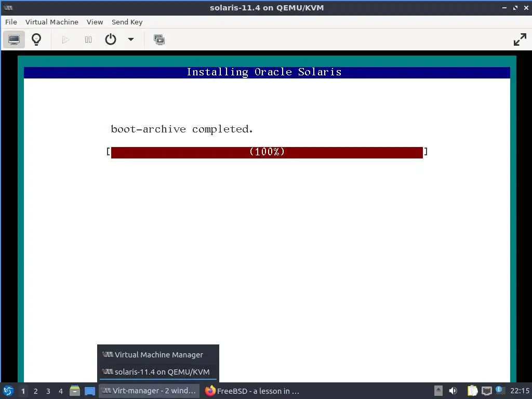Open the volume speaker tray icon

click(x=453, y=391)
